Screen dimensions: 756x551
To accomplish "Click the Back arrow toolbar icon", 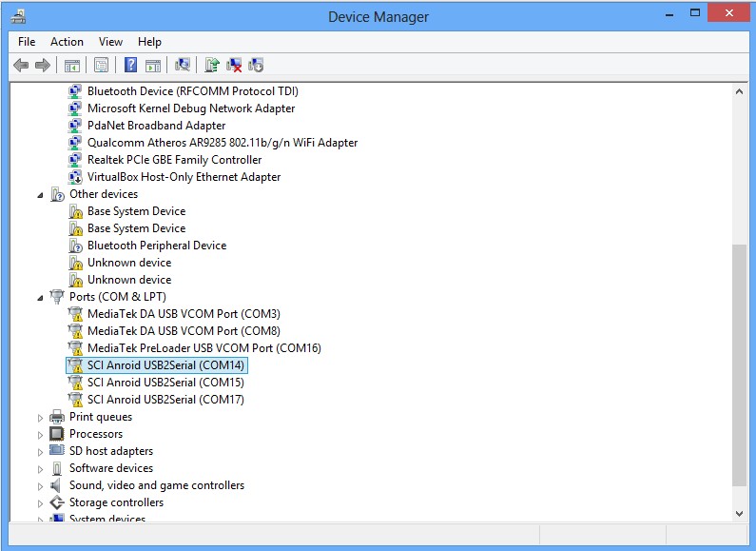I will [x=21, y=65].
